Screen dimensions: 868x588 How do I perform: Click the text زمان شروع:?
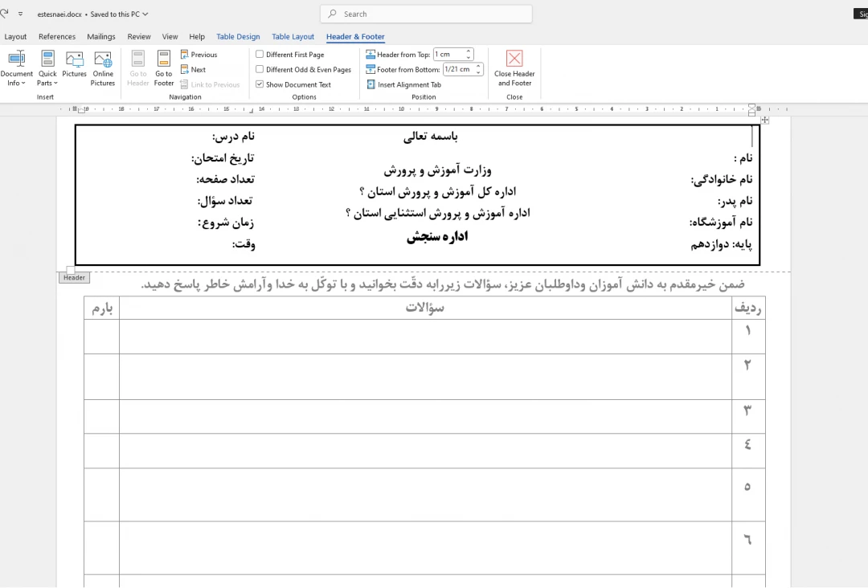[226, 223]
